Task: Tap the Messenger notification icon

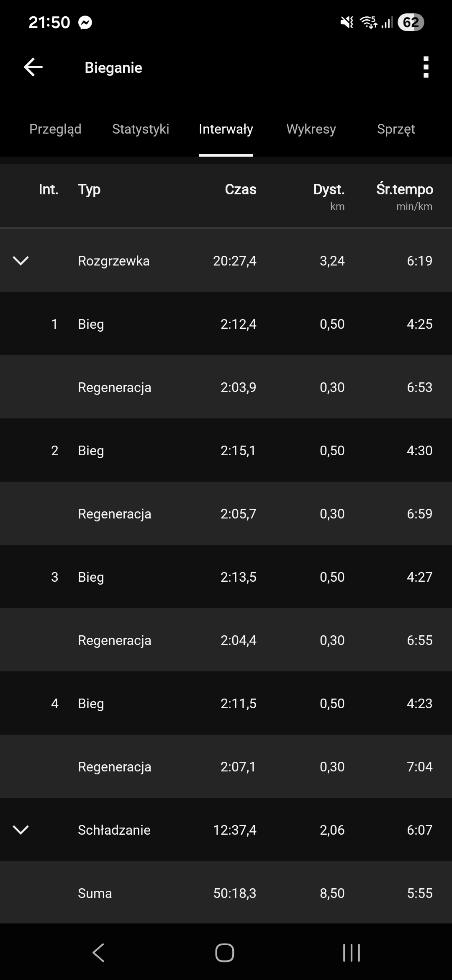Action: (85, 23)
